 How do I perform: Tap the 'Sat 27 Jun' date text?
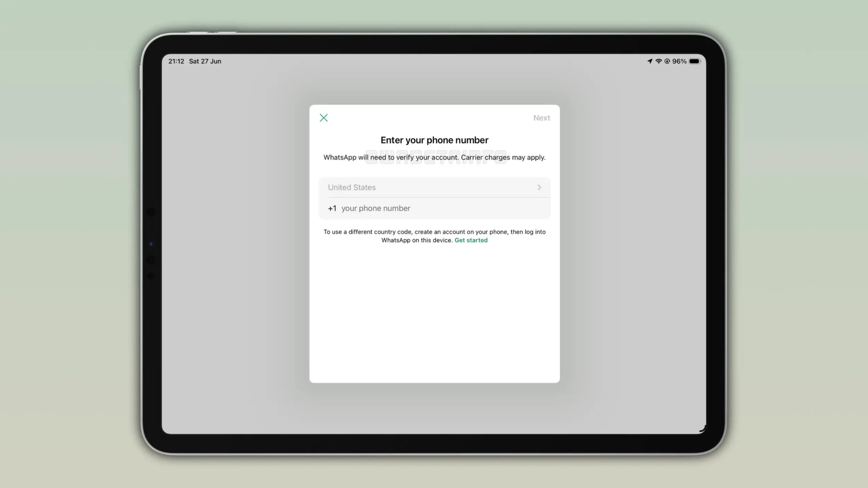coord(205,61)
